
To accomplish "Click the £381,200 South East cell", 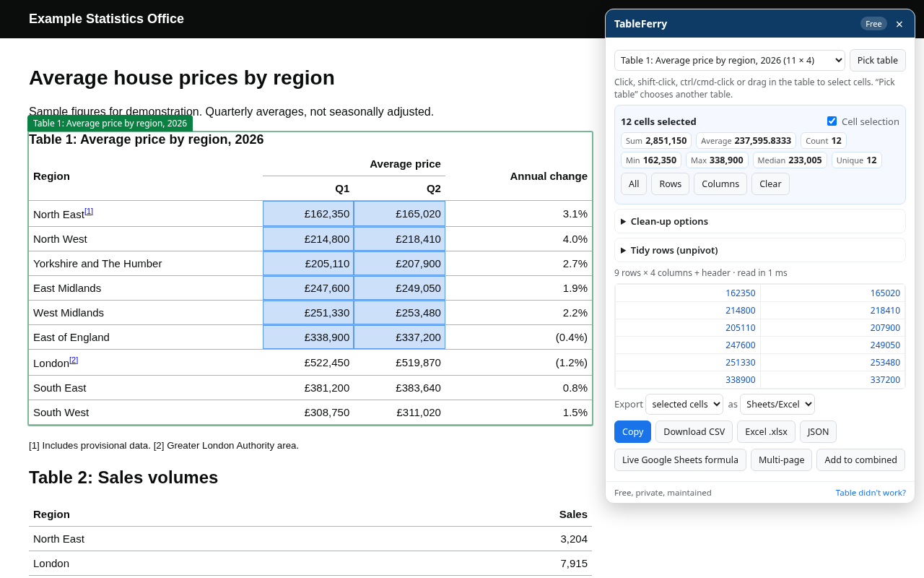I will [308, 388].
